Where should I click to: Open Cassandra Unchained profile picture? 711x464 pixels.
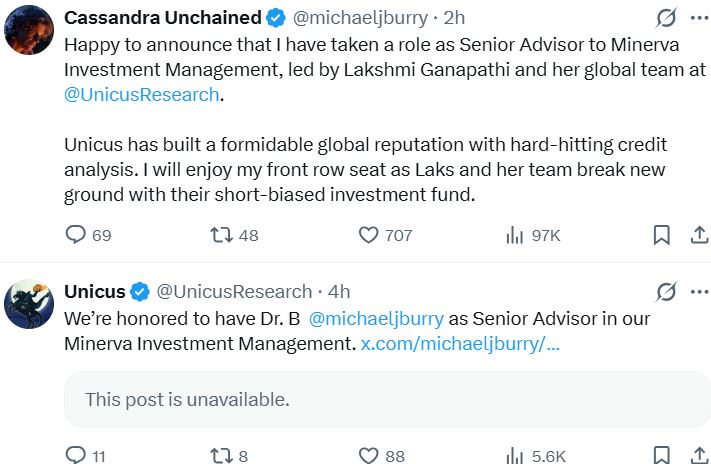pyautogui.click(x=29, y=30)
